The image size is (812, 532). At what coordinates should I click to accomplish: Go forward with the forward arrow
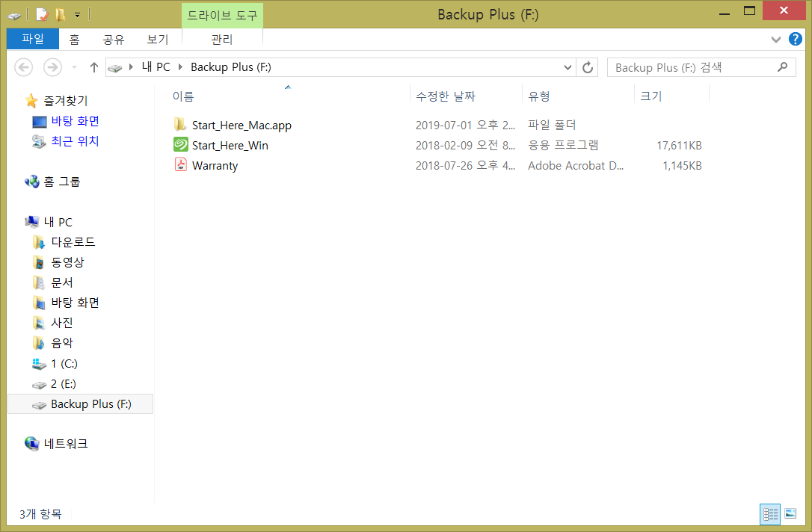tap(52, 67)
